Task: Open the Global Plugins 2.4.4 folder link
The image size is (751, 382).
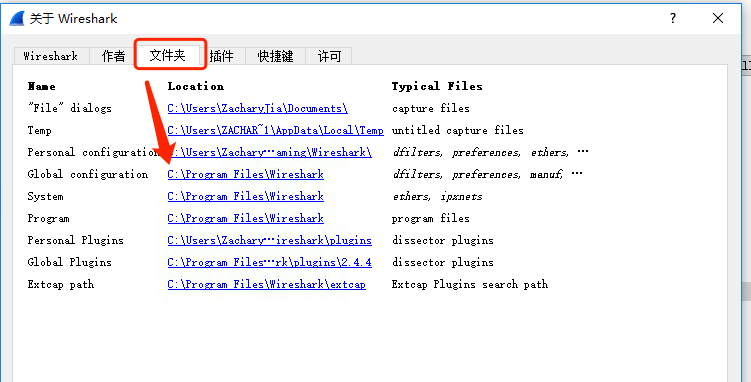Action: tap(270, 262)
